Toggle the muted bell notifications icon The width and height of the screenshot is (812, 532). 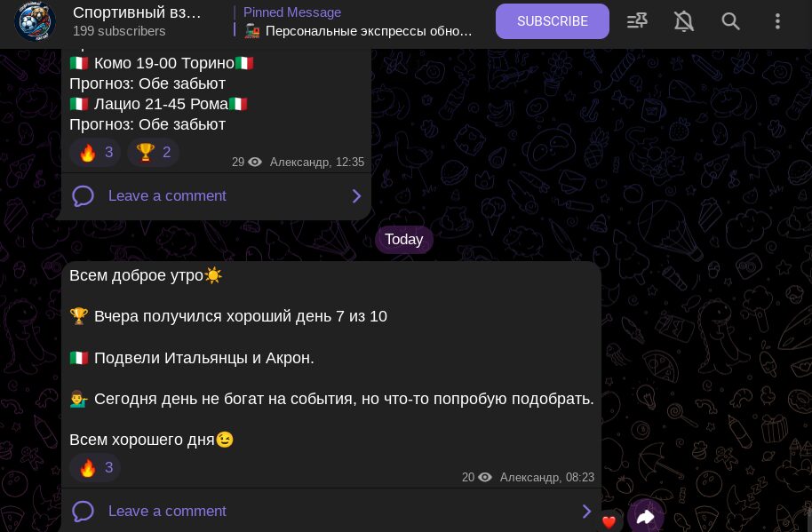coord(683,21)
